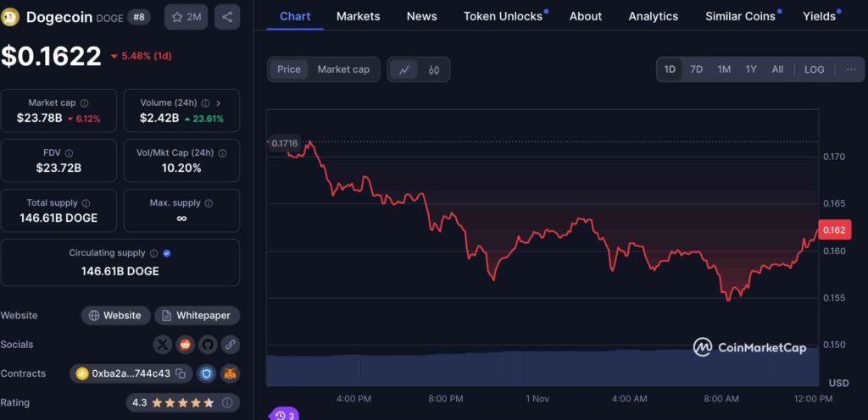Open the history events badge showing 3
868x420 pixels.
(284, 414)
